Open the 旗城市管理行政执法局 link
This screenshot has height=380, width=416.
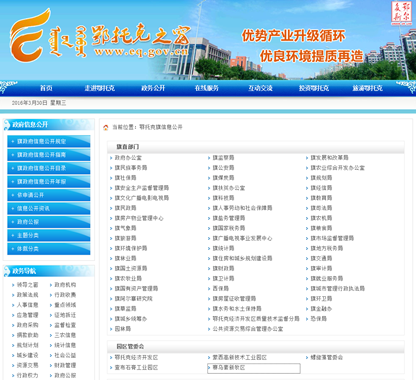[338, 289]
